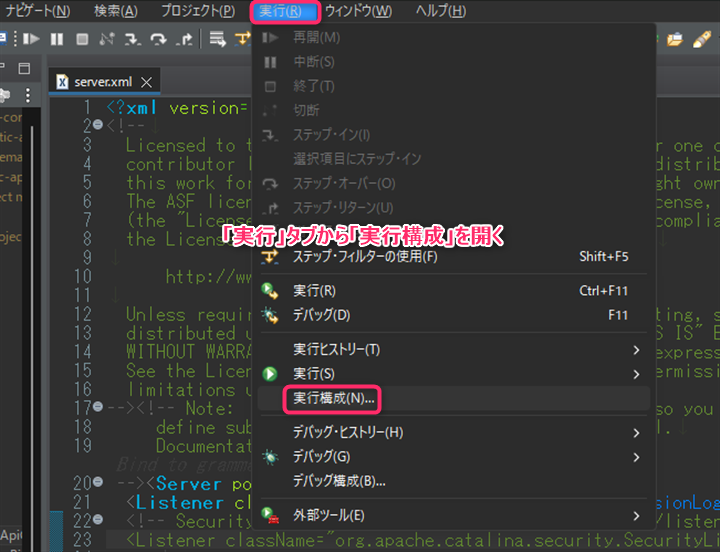Screen dimensions: 720x552
Task: Collapse the comment fold at line 2
Action: (98, 124)
